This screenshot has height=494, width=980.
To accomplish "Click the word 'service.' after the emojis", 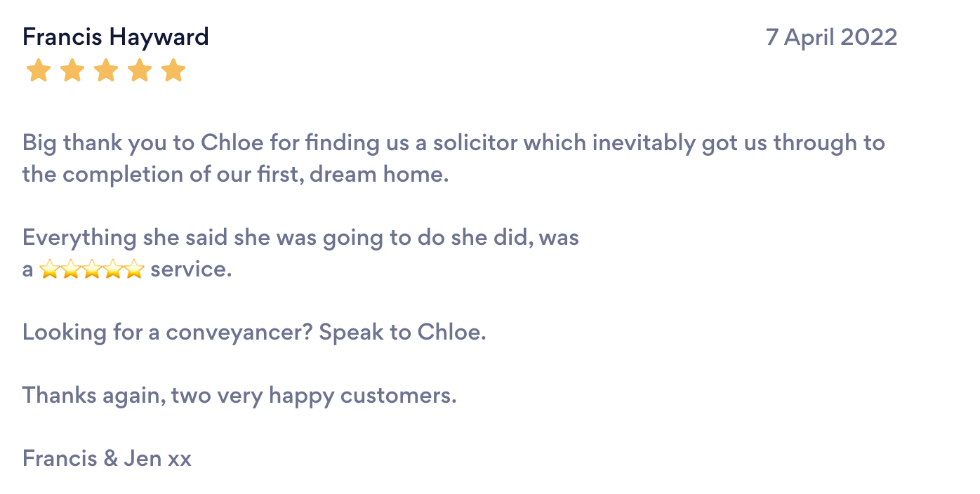I will click(x=191, y=269).
